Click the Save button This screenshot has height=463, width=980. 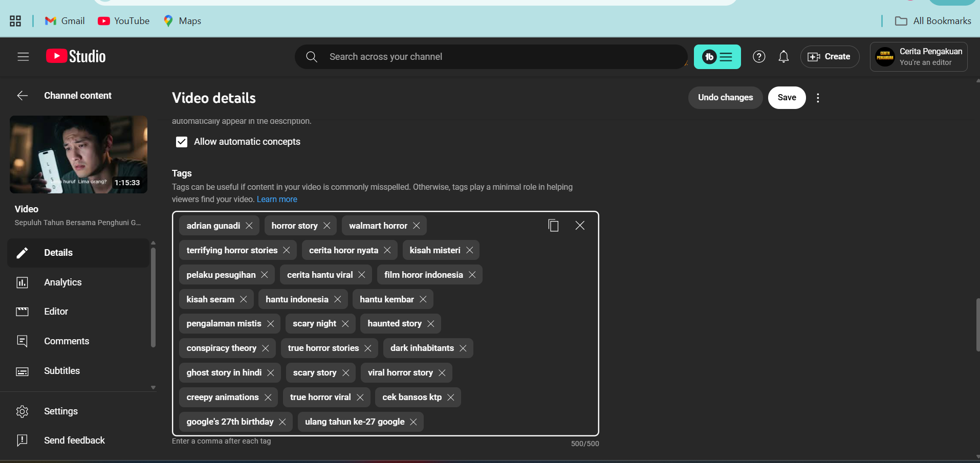(787, 98)
